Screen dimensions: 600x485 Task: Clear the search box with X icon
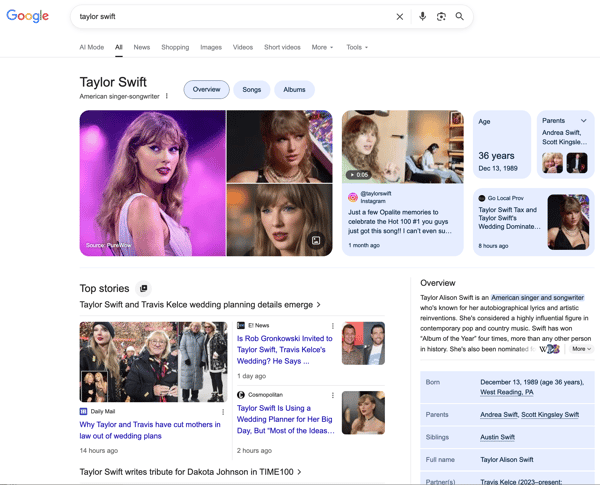[x=399, y=16]
